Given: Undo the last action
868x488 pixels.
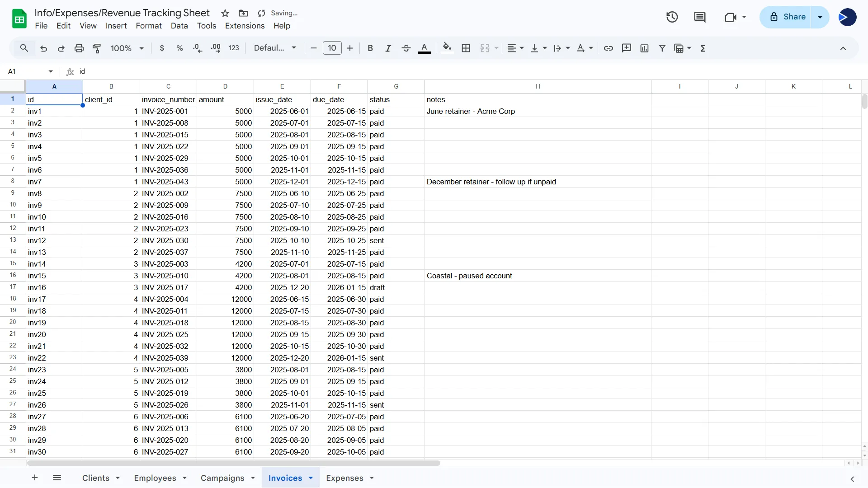Looking at the screenshot, I should point(43,48).
